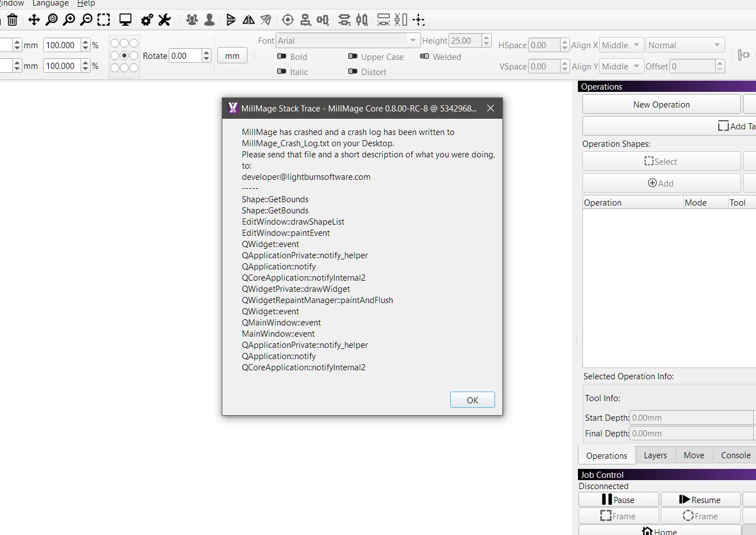
Task: Switch to the Layers tab
Action: [x=655, y=455]
